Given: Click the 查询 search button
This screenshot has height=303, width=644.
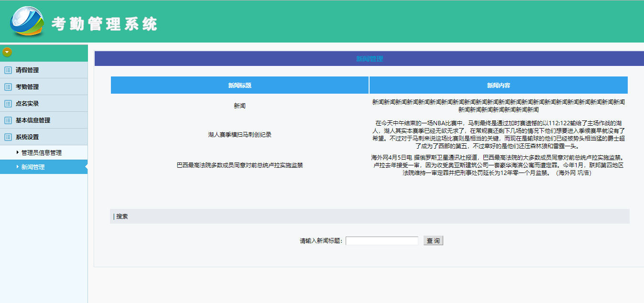Looking at the screenshot, I should (433, 240).
